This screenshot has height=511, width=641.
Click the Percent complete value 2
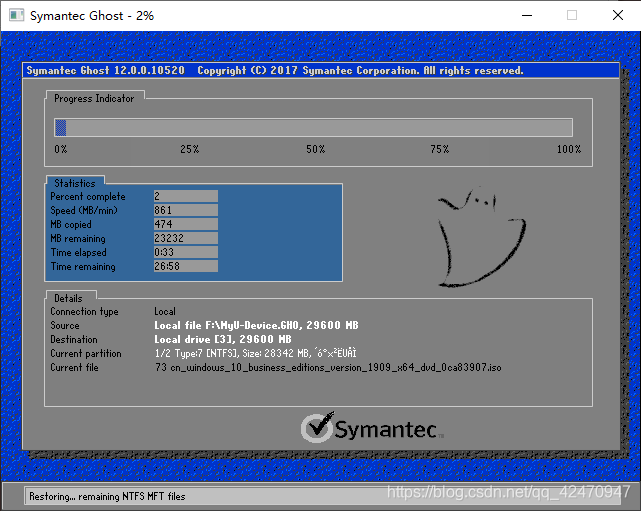[186, 196]
